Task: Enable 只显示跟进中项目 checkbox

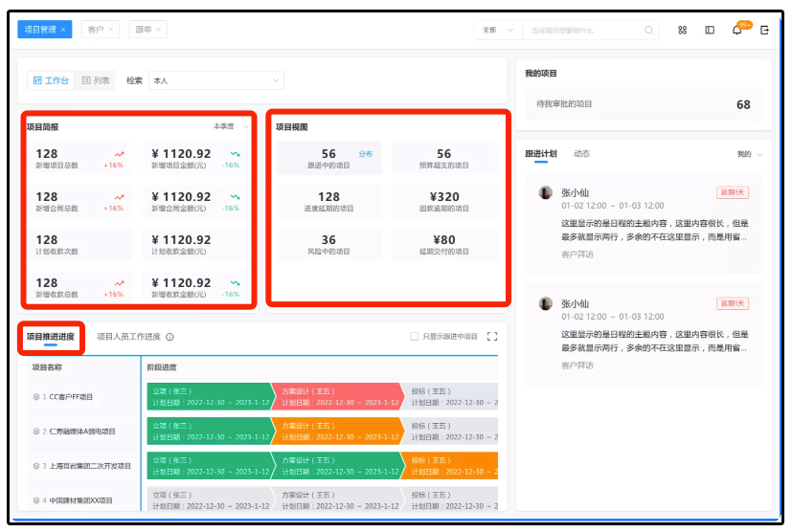Action: click(x=414, y=336)
